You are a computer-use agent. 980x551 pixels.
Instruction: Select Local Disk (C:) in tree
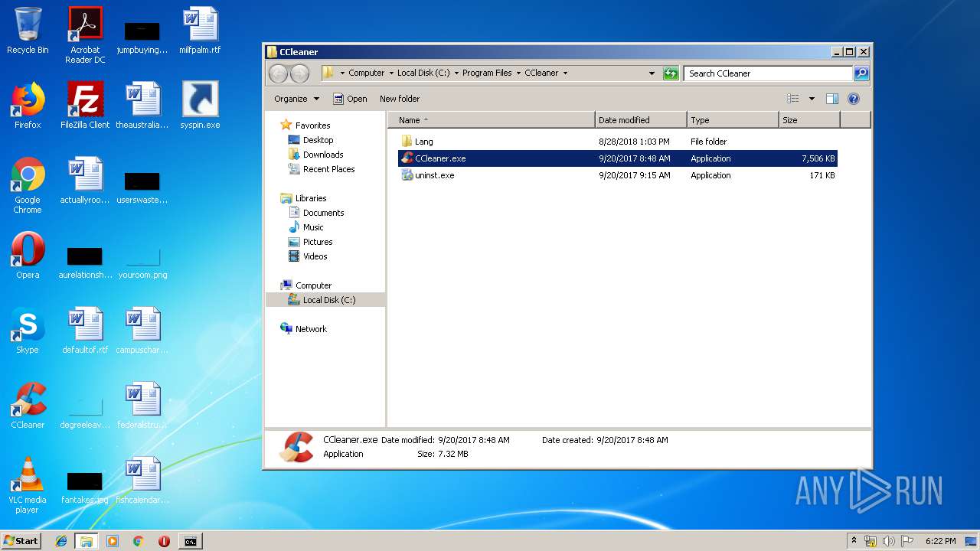click(325, 300)
